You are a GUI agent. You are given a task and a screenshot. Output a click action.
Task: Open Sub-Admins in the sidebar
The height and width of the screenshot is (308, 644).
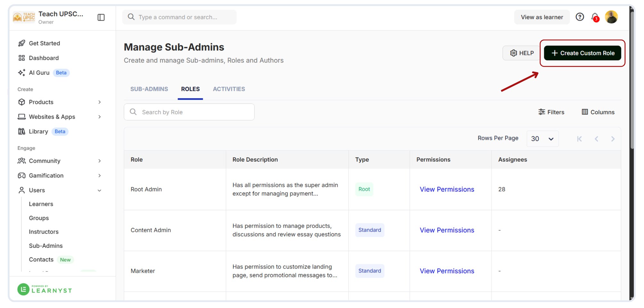[x=46, y=246]
